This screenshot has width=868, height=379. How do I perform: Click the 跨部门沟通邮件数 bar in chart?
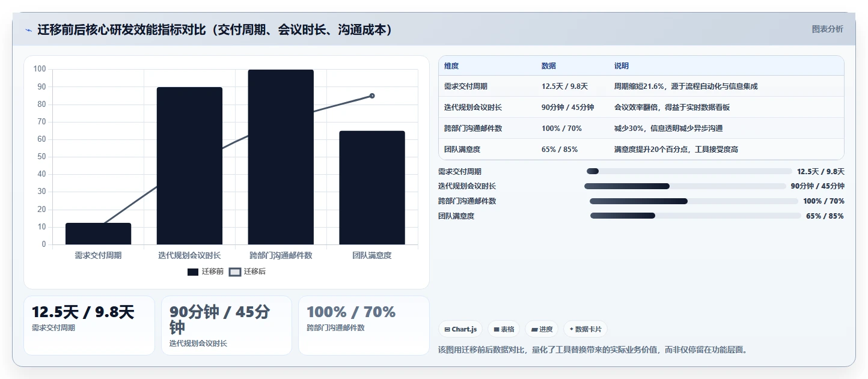pyautogui.click(x=281, y=157)
